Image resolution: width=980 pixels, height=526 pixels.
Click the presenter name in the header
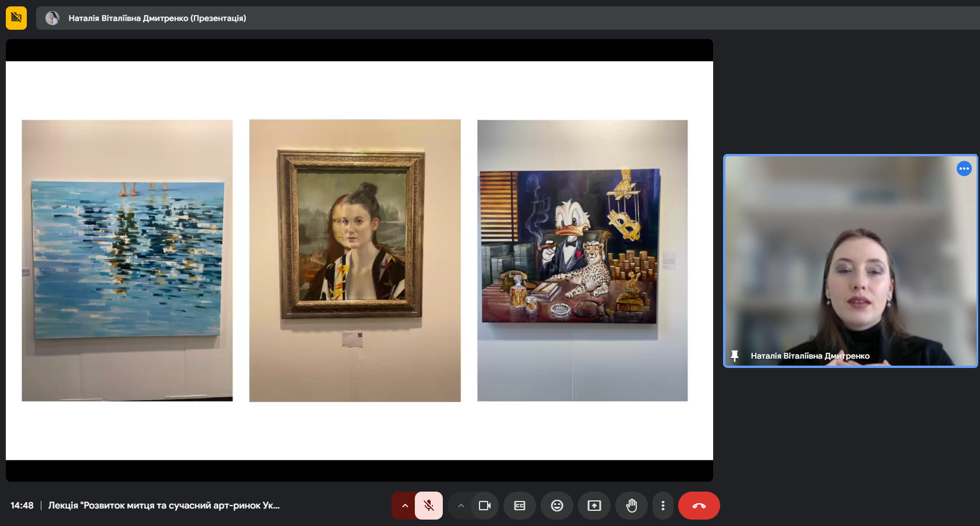(157, 18)
